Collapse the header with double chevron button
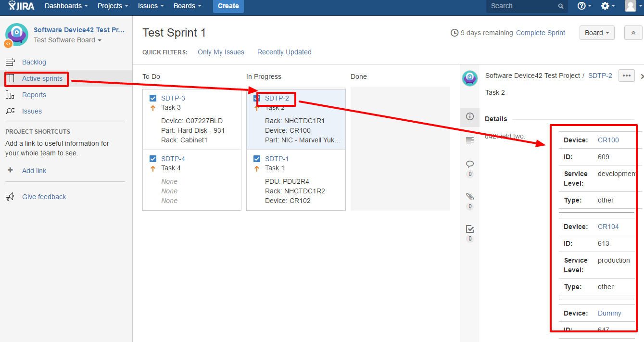The image size is (644, 342). [633, 33]
